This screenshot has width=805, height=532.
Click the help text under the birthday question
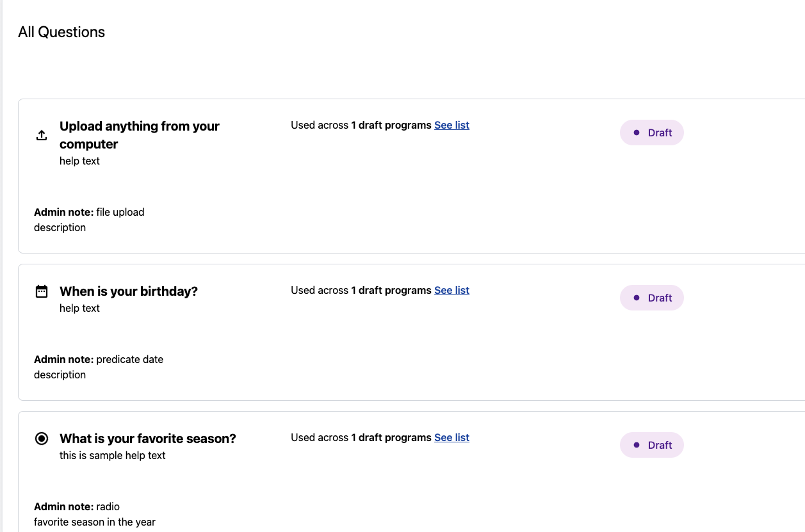tap(79, 308)
